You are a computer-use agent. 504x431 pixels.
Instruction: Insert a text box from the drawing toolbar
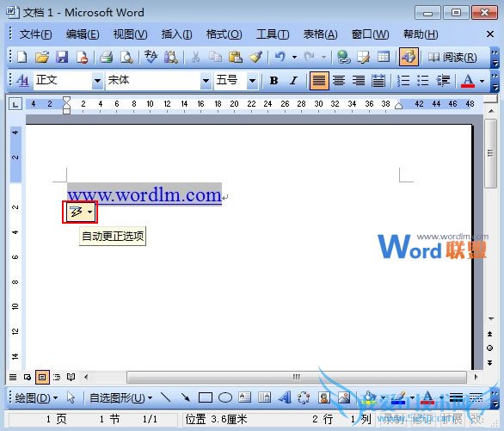click(x=245, y=398)
